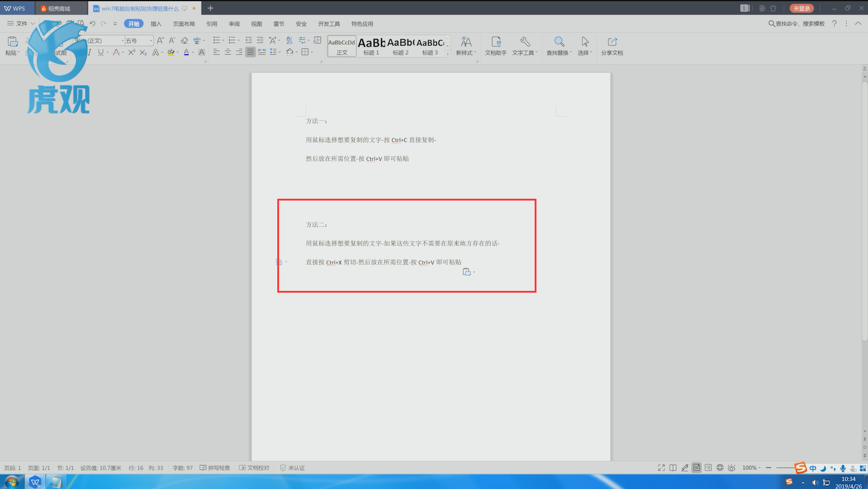The image size is (868, 489).
Task: Align text right in paragraph toolbar
Action: (239, 52)
